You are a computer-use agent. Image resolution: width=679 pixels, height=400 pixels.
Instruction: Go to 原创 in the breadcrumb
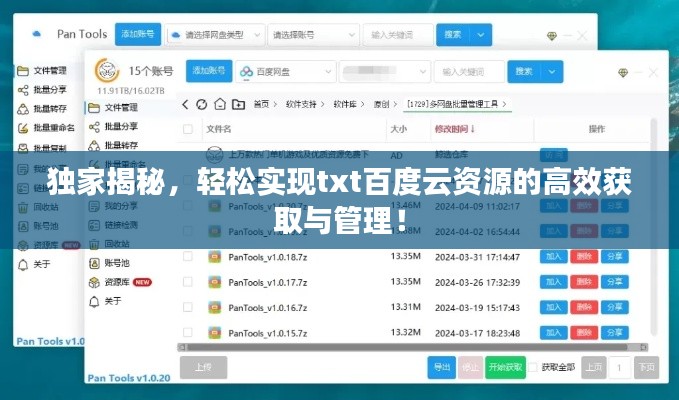pos(382,104)
